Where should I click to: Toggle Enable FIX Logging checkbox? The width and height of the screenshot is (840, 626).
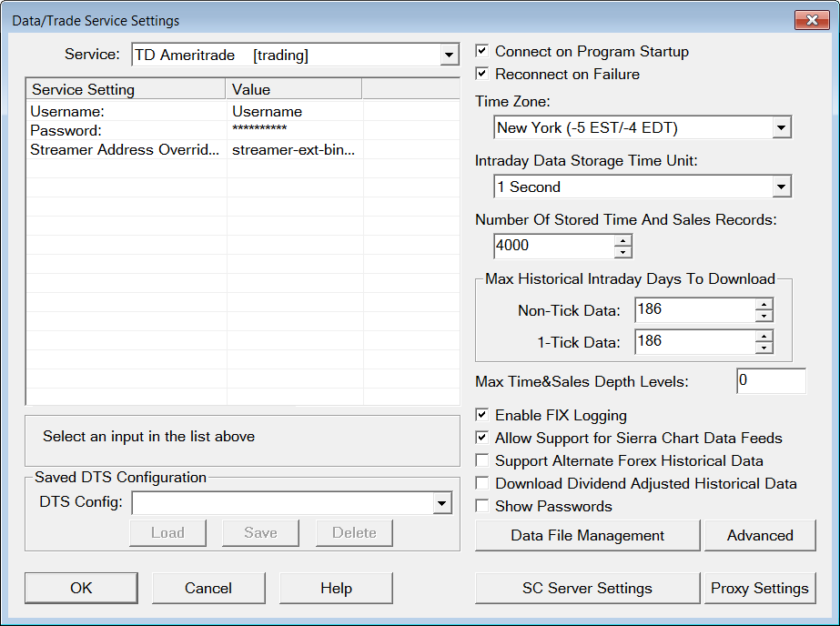(482, 415)
